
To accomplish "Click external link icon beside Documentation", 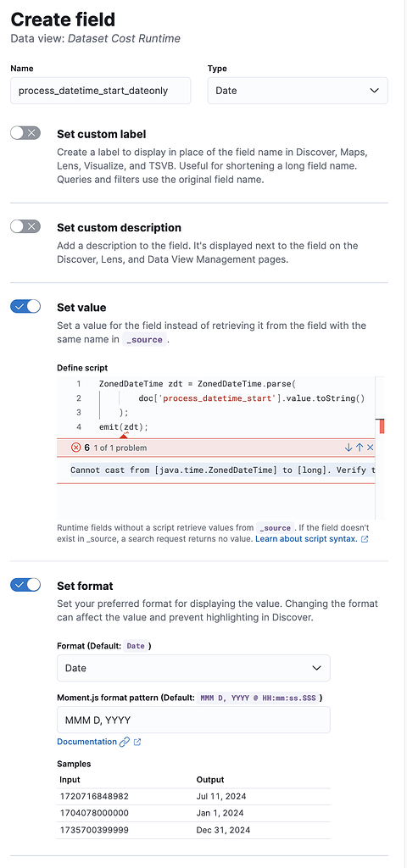I will pos(137,742).
